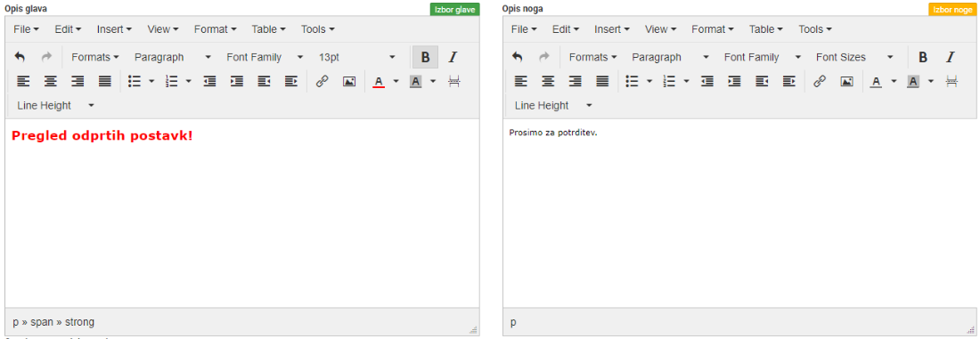The width and height of the screenshot is (980, 339).
Task: Redo in the Opis noga editor
Action: [x=543, y=57]
